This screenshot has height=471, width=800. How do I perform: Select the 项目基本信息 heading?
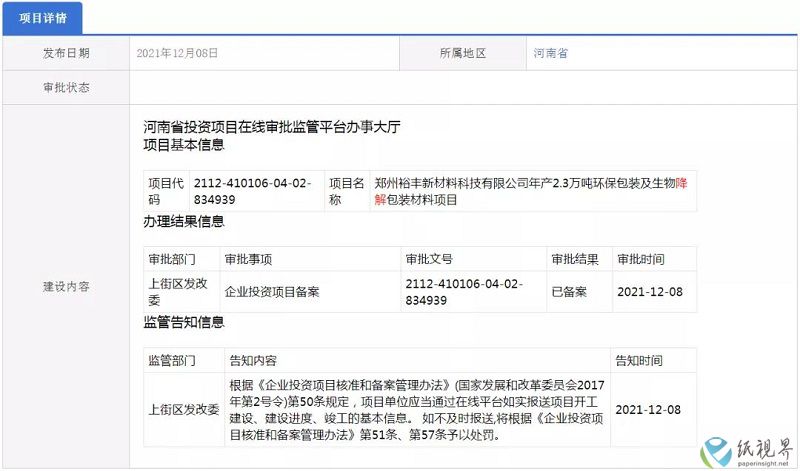(184, 145)
